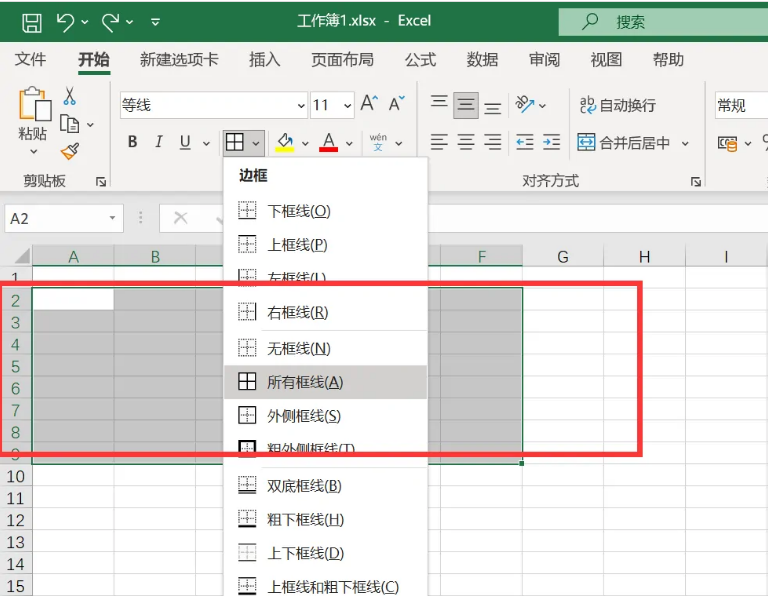Toggle Bold formatting
This screenshot has width=768, height=596.
pyautogui.click(x=132, y=143)
